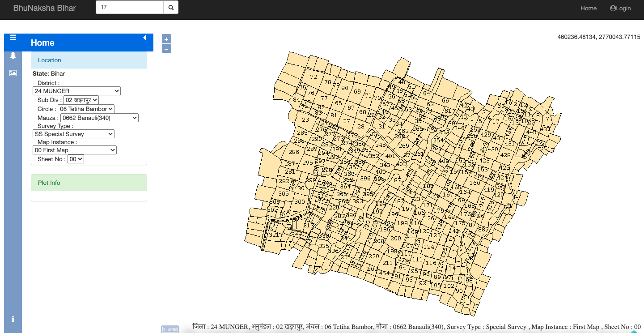Viewport: 644px width, 333px height.
Task: Open the Sheet No dropdown
Action: pos(76,159)
